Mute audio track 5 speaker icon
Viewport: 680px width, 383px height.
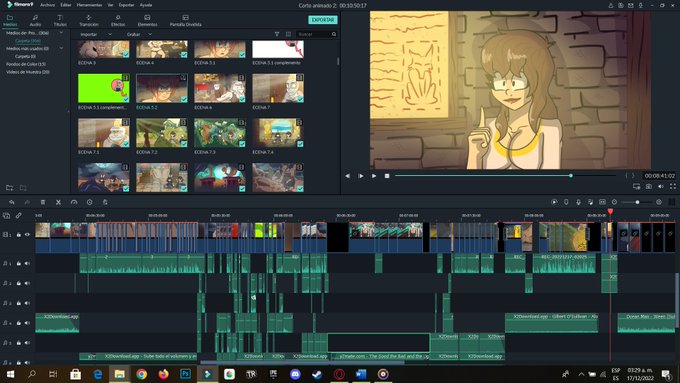click(x=27, y=343)
